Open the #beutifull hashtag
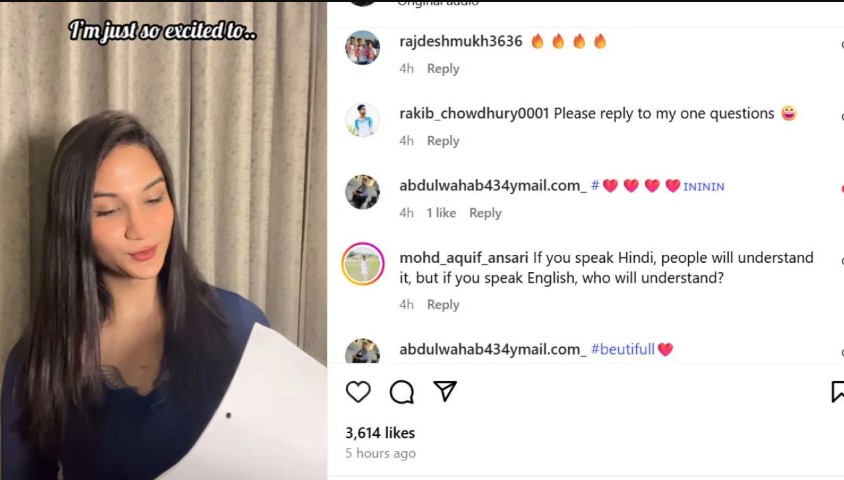 coord(623,349)
